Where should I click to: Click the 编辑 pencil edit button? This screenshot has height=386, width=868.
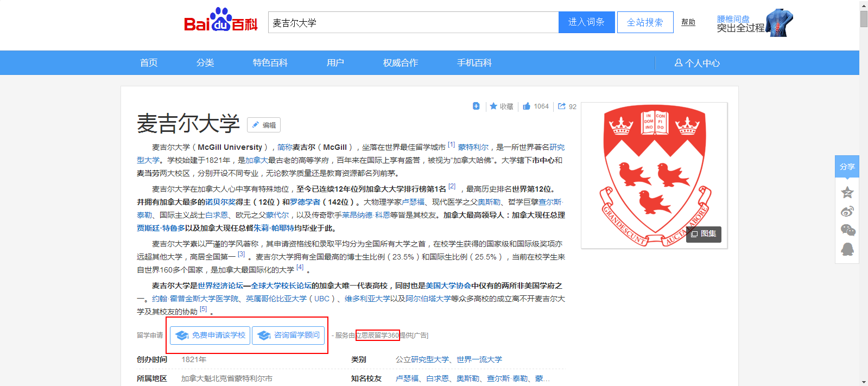click(x=264, y=125)
